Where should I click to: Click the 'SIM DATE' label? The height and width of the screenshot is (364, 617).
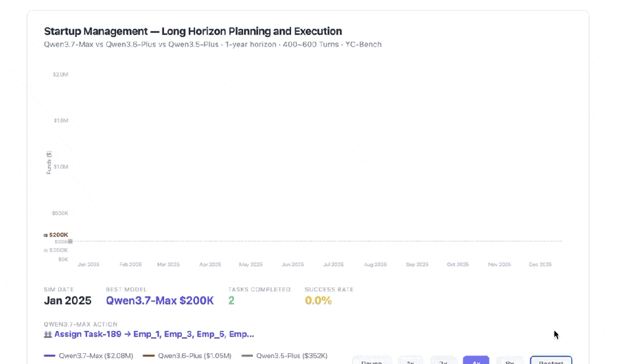[59, 289]
